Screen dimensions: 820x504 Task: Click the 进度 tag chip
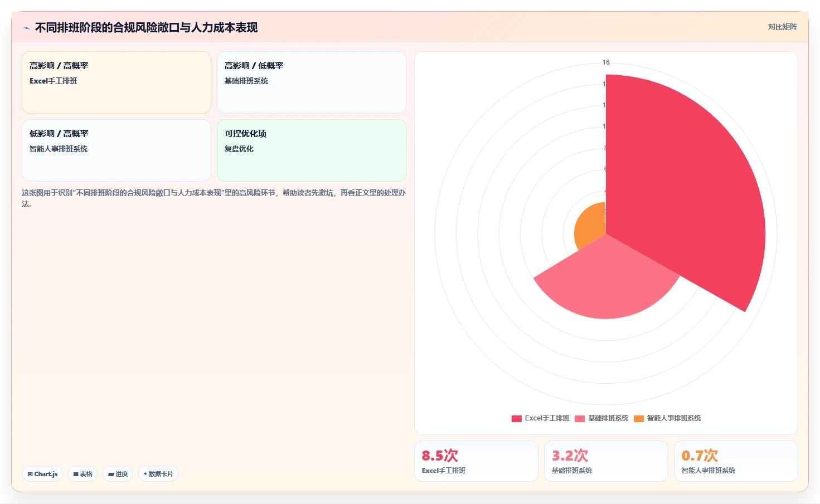point(118,474)
